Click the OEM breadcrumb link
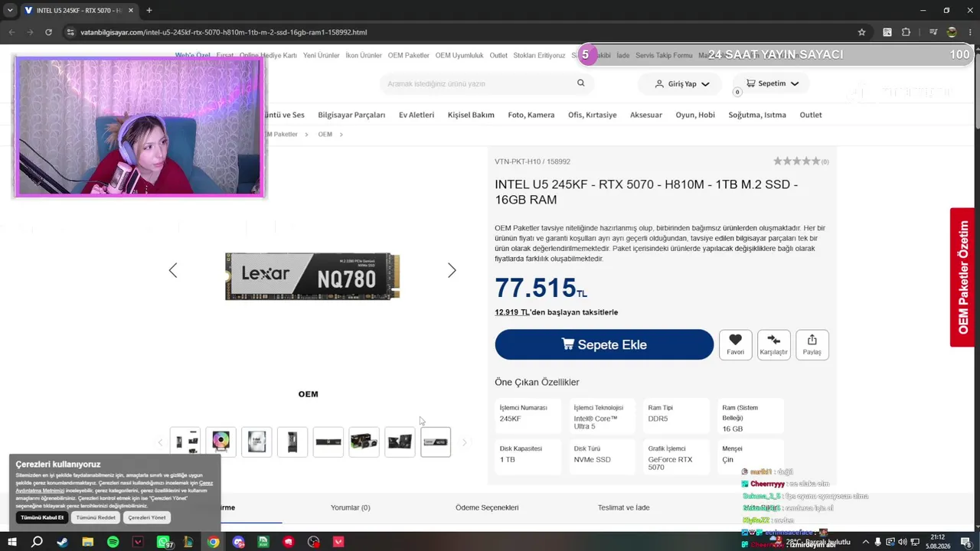This screenshot has height=551, width=980. (325, 135)
